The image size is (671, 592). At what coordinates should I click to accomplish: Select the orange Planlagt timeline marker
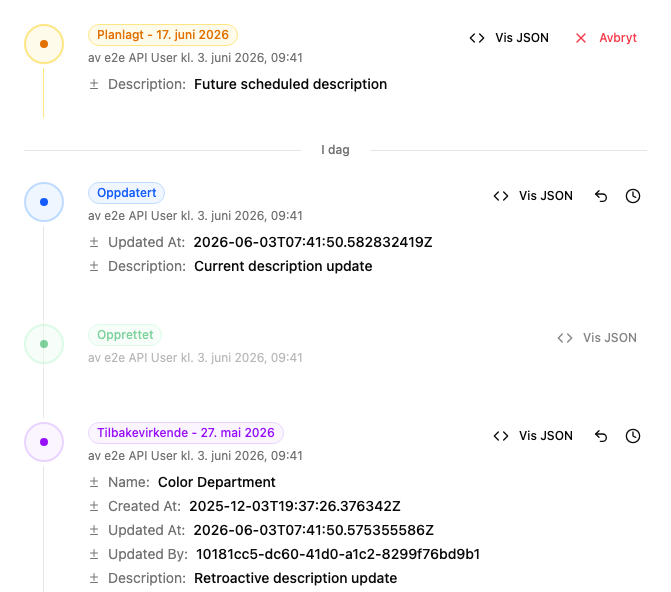point(44,44)
